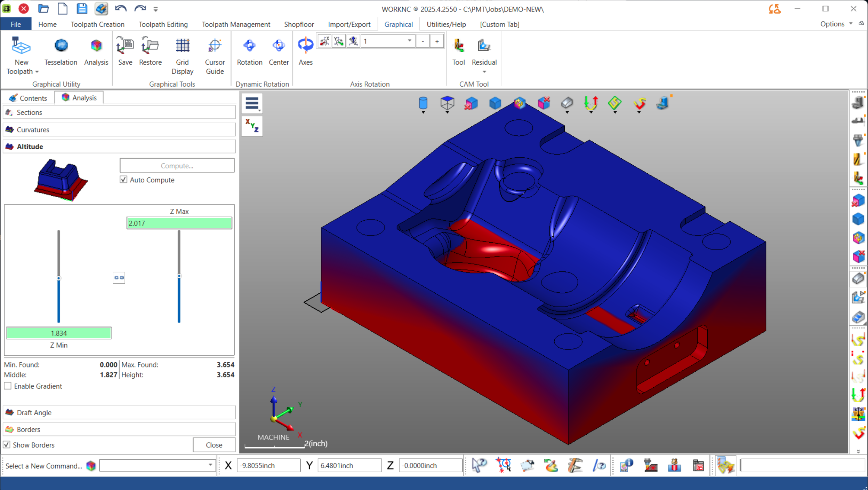Screen dimensions: 868x490
Task: Click the undo arrow
Action: pyautogui.click(x=121, y=8)
